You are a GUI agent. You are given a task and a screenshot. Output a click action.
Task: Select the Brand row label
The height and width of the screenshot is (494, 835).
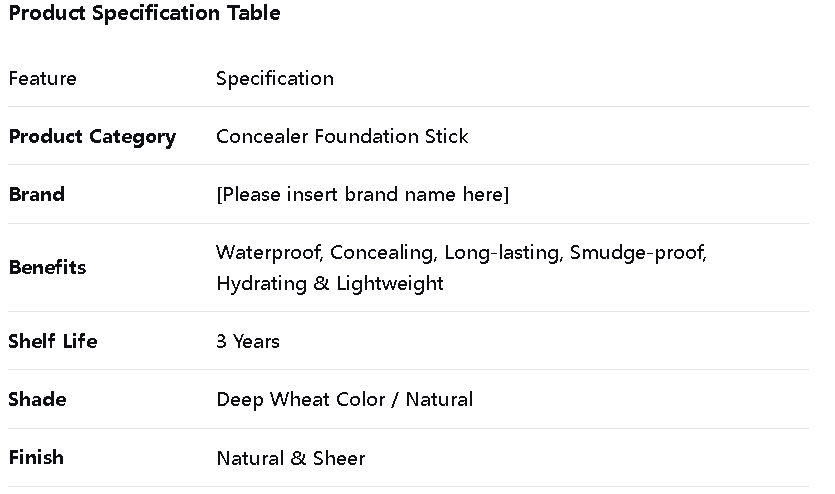[37, 194]
